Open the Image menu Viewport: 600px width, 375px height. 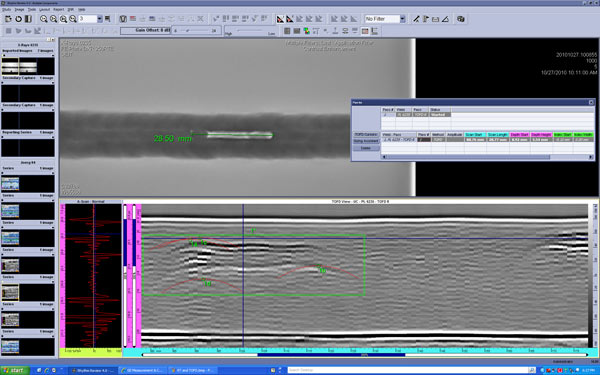[x=19, y=9]
